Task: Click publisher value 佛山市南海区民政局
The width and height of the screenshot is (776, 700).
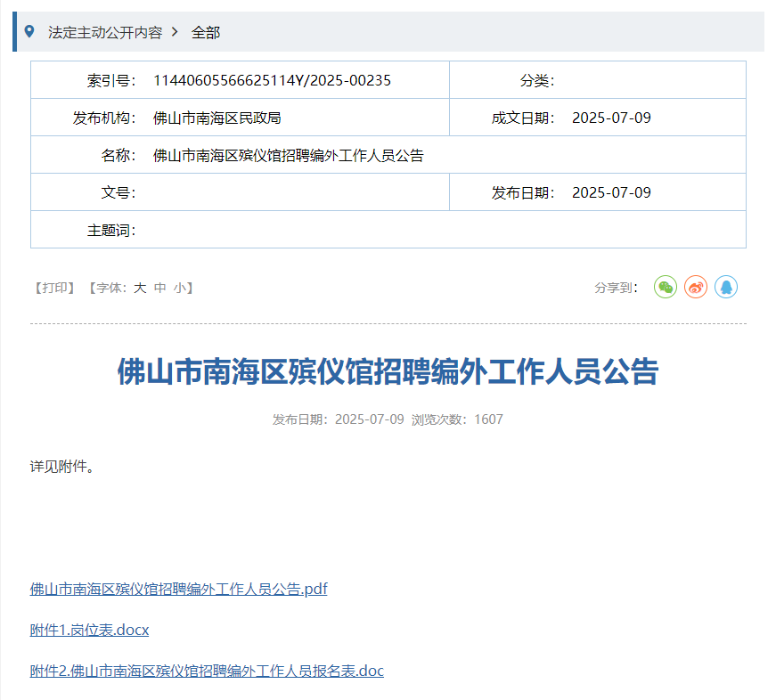Action: 217,118
